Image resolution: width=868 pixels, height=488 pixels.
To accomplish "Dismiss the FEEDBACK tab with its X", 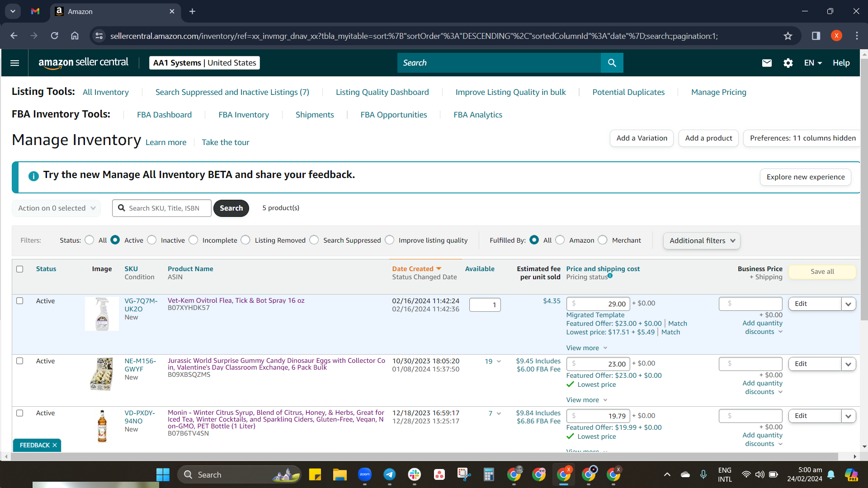I will [x=55, y=445].
